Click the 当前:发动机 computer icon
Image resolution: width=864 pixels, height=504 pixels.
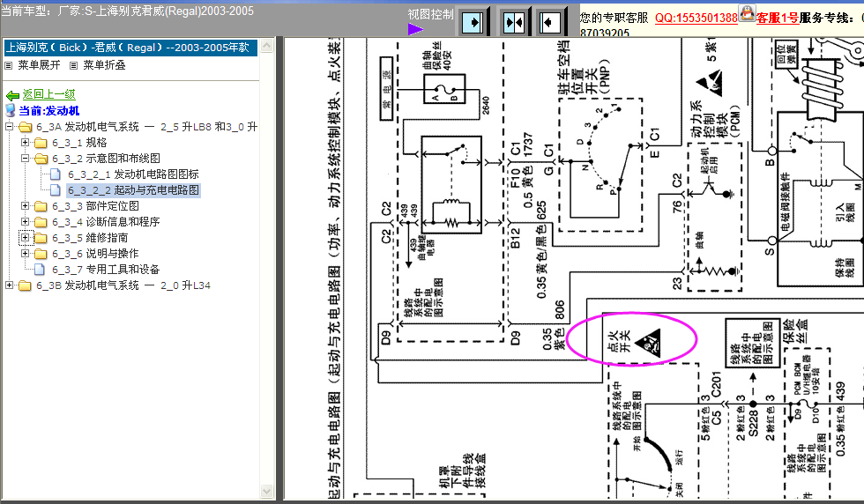pos(10,111)
